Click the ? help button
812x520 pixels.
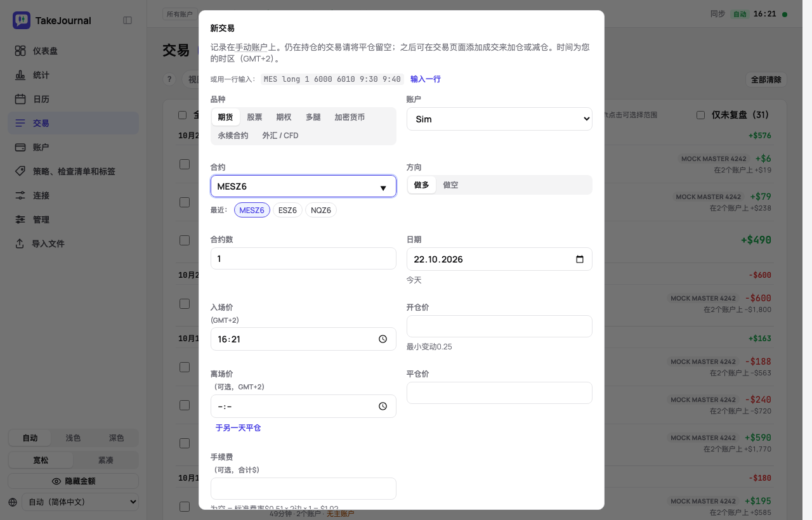[x=169, y=79]
